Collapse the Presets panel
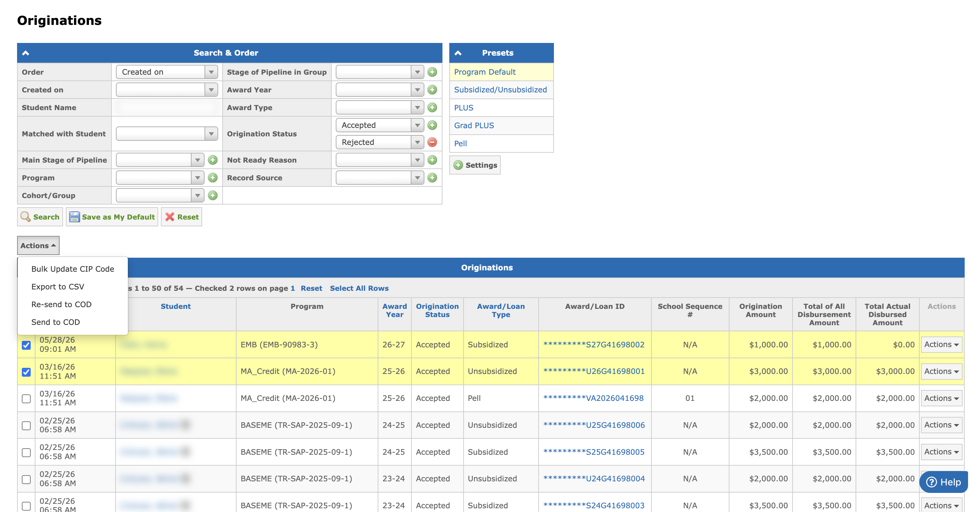 point(458,53)
